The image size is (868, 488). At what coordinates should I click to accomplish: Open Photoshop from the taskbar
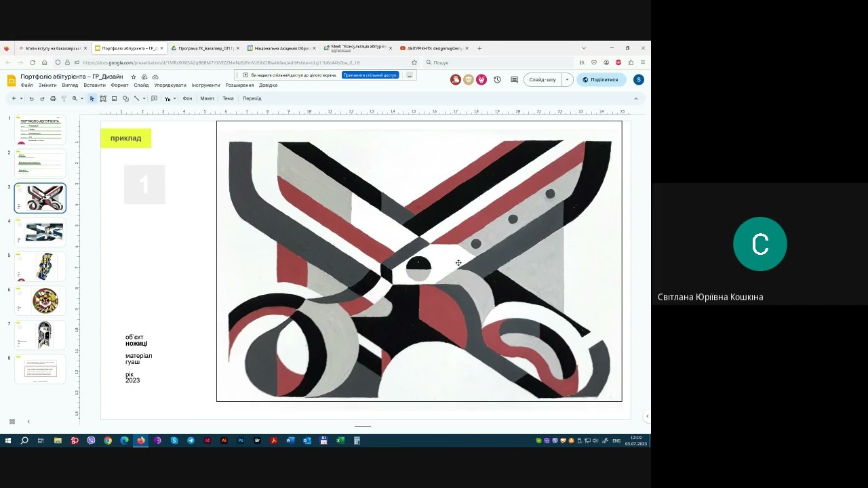coord(241,441)
